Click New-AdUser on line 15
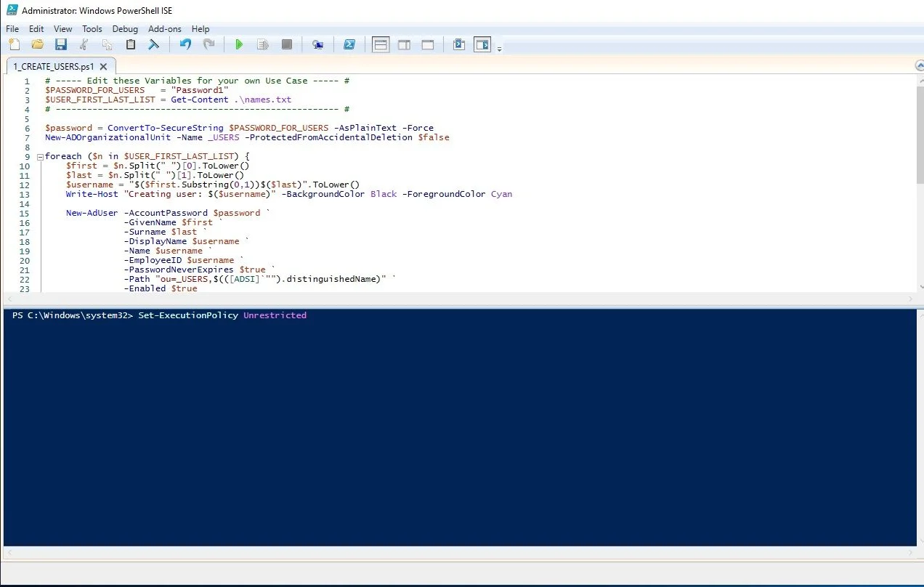This screenshot has width=924, height=587. [92, 213]
